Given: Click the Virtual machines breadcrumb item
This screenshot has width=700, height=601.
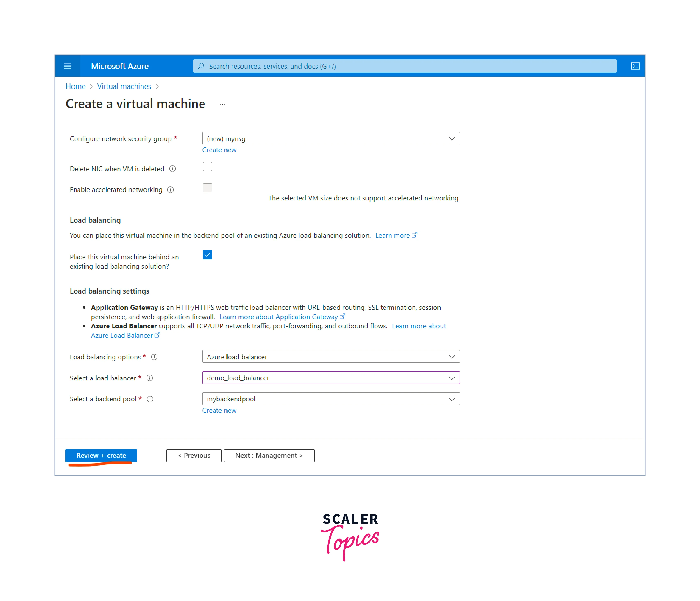Looking at the screenshot, I should tap(124, 86).
